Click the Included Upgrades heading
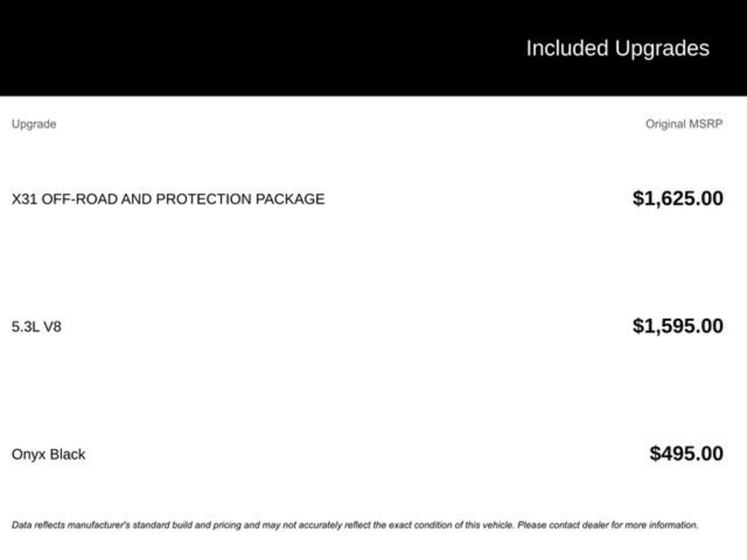This screenshot has height=560, width=747. click(x=617, y=48)
